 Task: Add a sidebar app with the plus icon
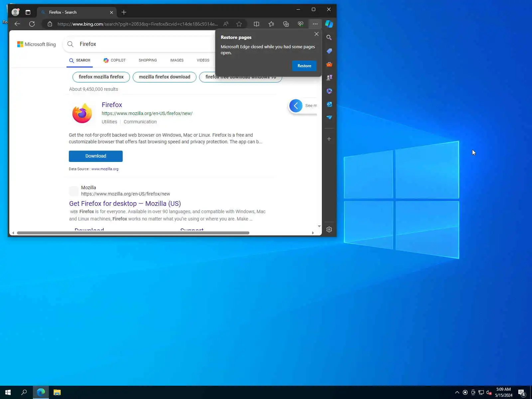pos(329,139)
